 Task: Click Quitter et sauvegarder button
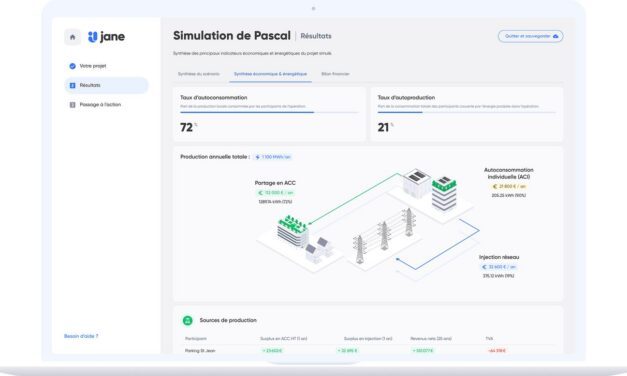click(x=530, y=36)
